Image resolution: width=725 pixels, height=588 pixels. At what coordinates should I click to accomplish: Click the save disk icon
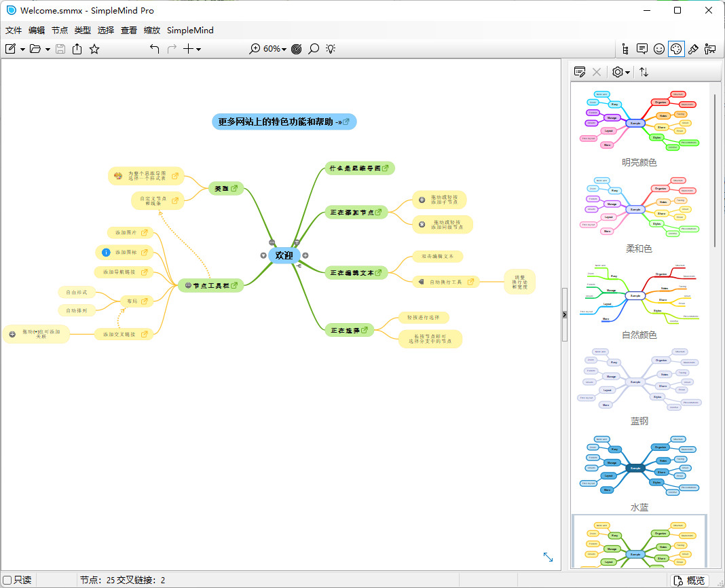click(x=60, y=49)
